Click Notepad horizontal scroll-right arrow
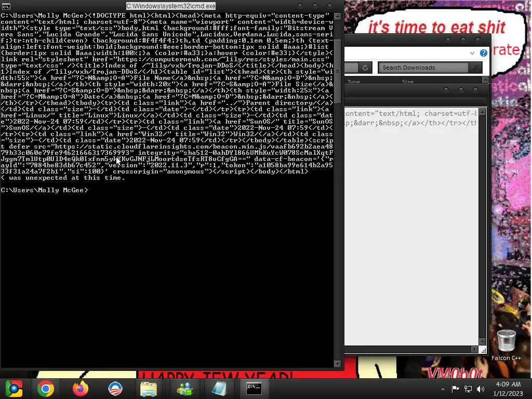The height and width of the screenshot is (399, 532). pos(475,350)
